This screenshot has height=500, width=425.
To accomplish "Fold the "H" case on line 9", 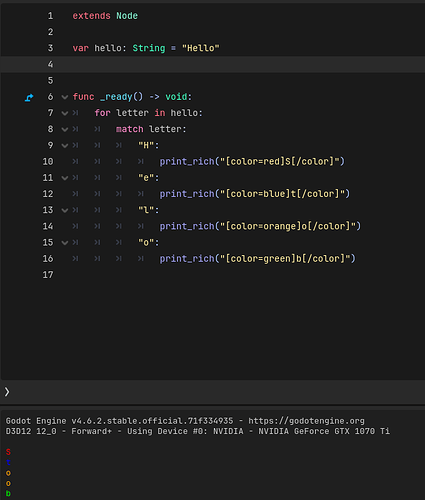I will (65, 146).
